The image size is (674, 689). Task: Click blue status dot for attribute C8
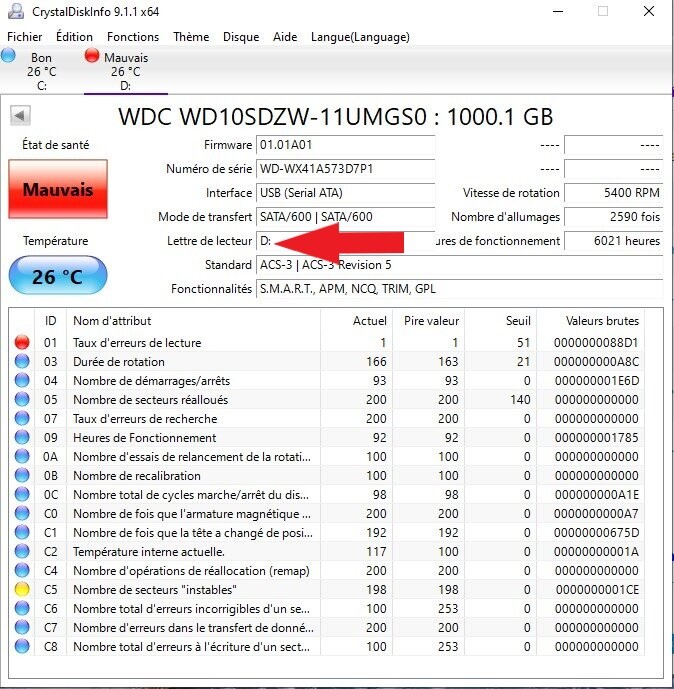[x=22, y=646]
